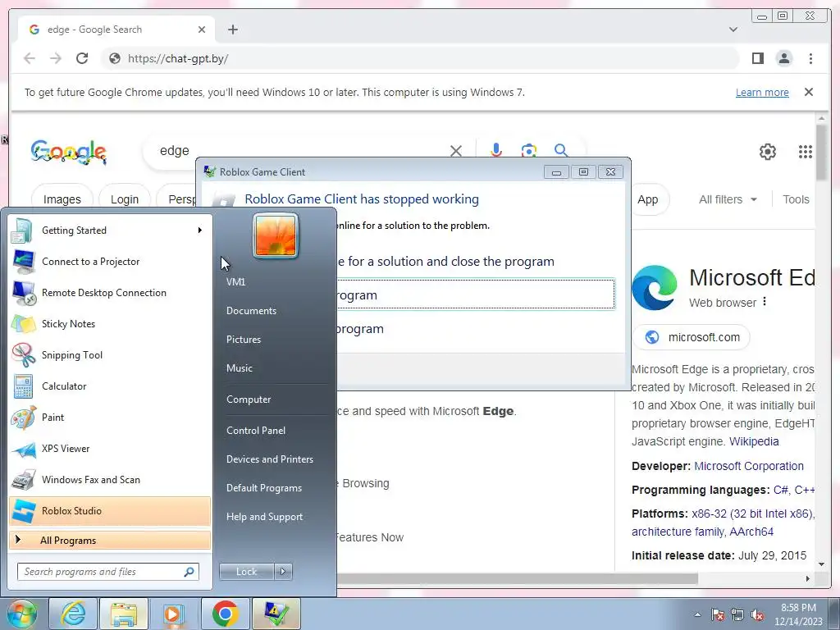Click the Search programs and files box

point(108,572)
